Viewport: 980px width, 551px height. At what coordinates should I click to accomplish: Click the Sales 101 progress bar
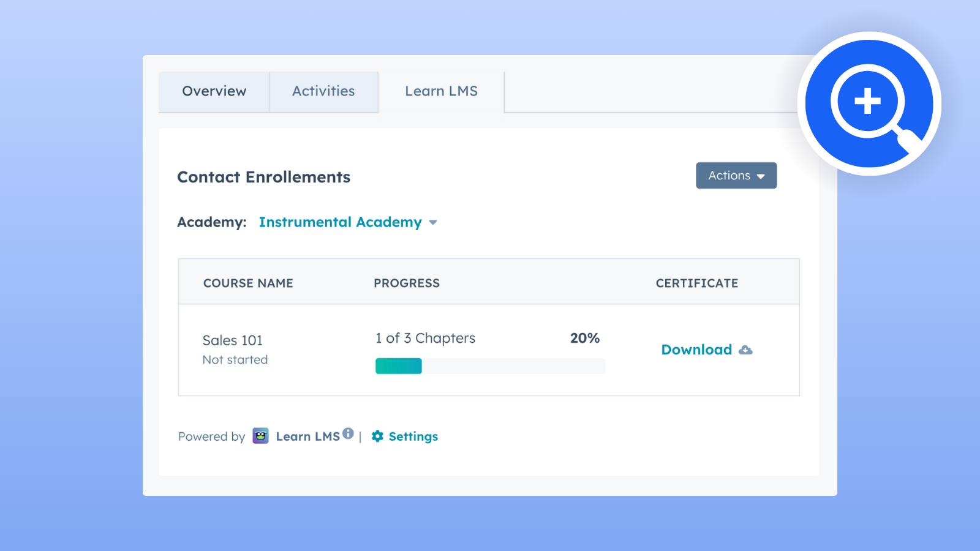490,366
